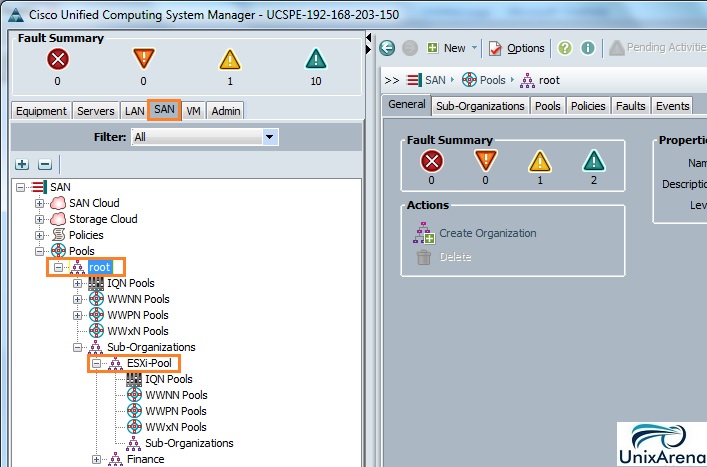
Task: Expand IQN Pools under root
Action: (x=78, y=284)
